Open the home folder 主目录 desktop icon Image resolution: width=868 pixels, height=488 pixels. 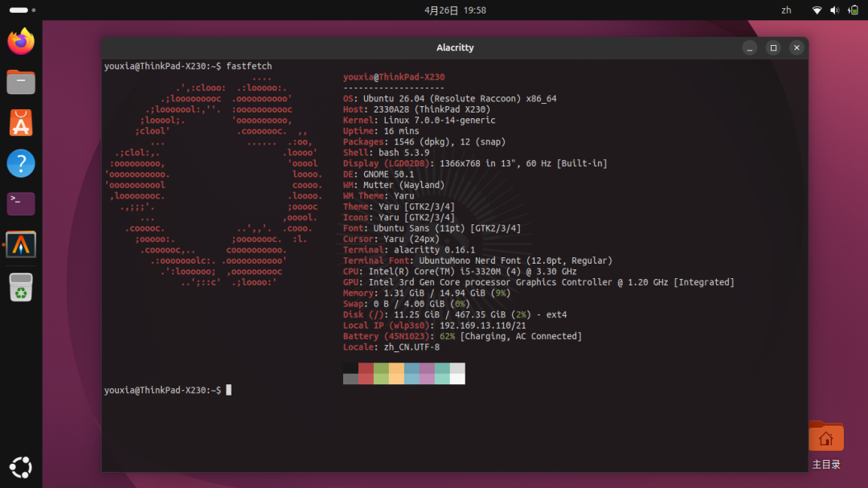[826, 445]
